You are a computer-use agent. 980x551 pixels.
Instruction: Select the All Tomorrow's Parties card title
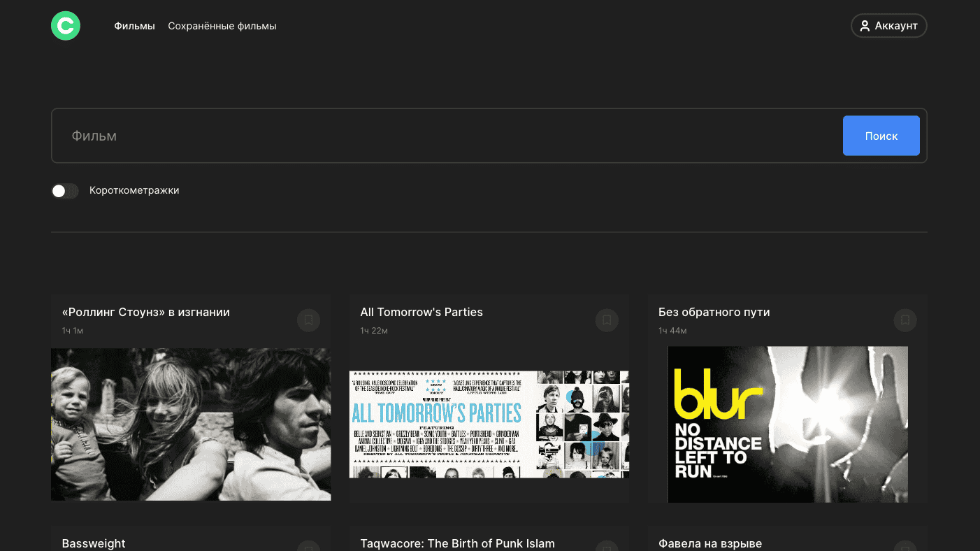click(x=421, y=312)
